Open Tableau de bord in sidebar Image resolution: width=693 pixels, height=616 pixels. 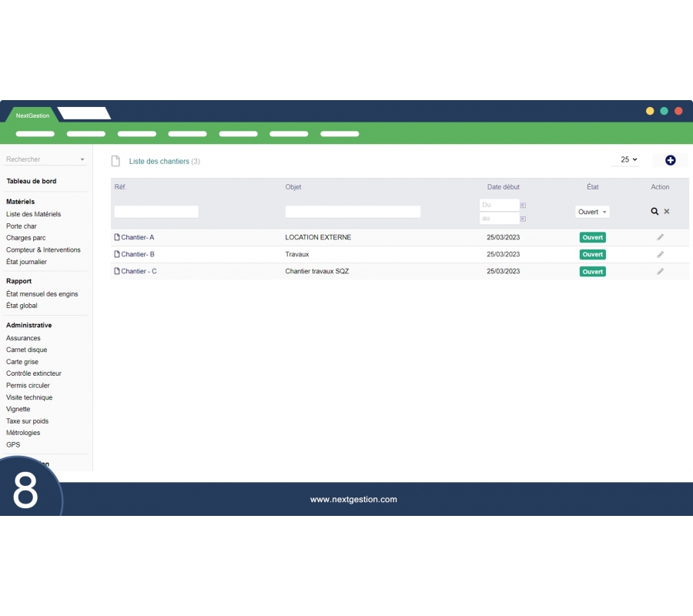click(x=31, y=182)
